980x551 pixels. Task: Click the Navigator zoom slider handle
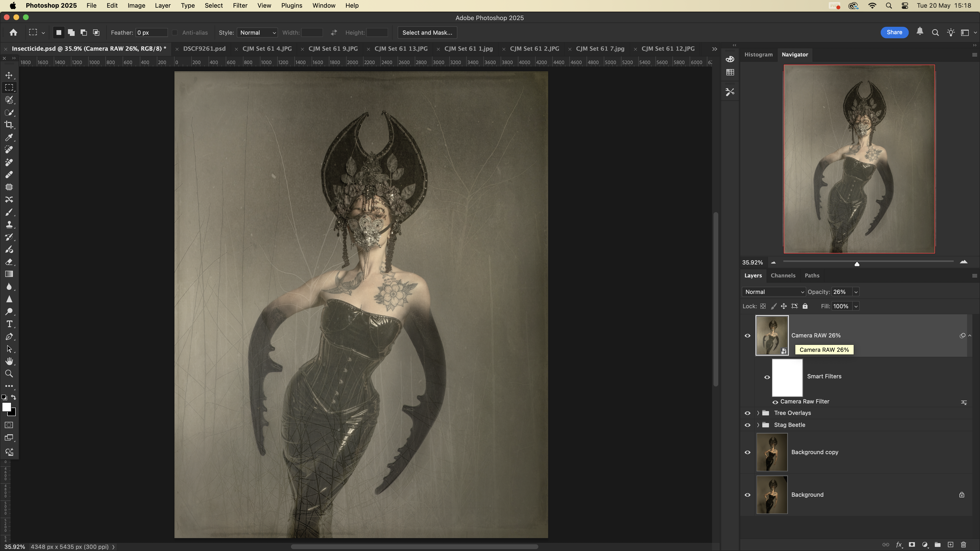point(857,264)
